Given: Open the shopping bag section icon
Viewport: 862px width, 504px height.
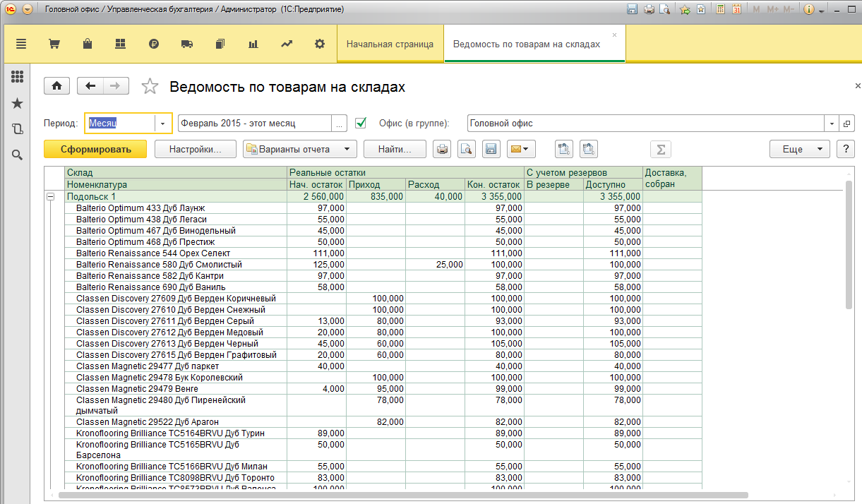Looking at the screenshot, I should [88, 44].
